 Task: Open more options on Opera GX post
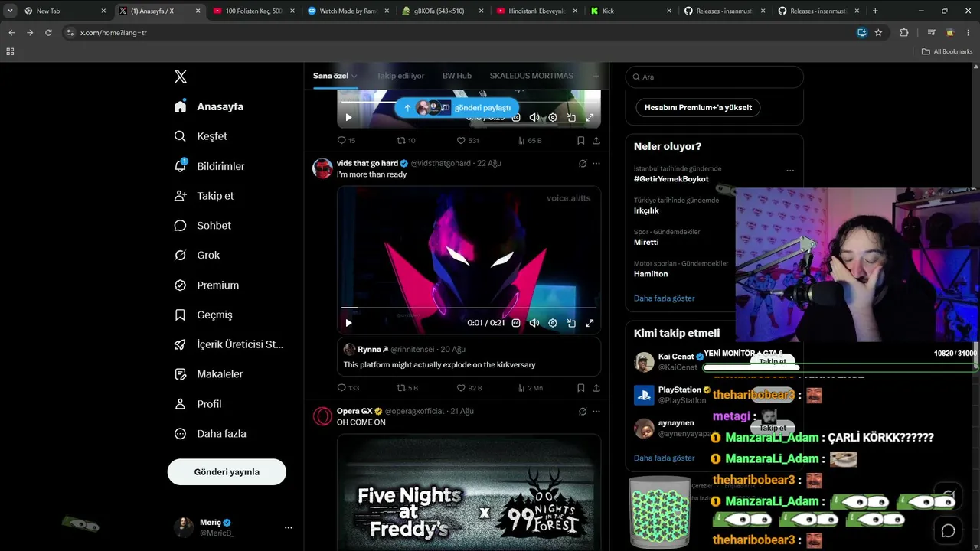click(x=596, y=411)
